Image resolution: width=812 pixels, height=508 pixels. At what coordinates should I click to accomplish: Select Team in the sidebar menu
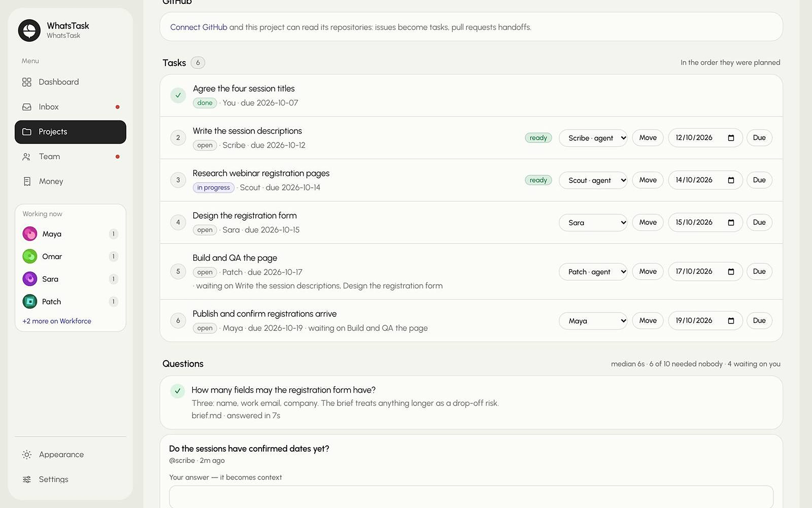tap(70, 156)
